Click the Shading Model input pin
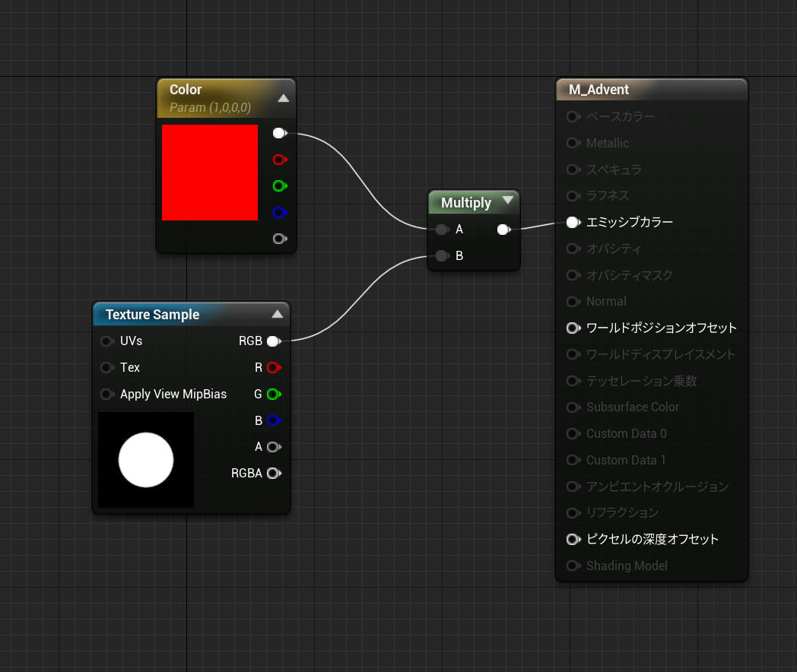The height and width of the screenshot is (672, 797). tap(573, 566)
